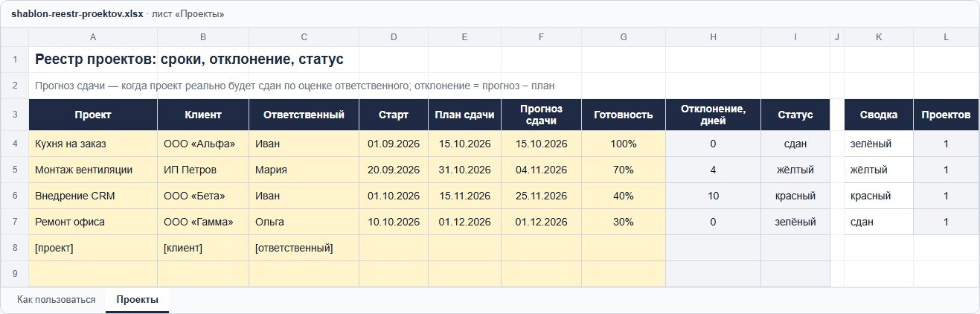The height and width of the screenshot is (314, 980).
Task: Click the «План сдачи» header cell
Action: click(465, 115)
